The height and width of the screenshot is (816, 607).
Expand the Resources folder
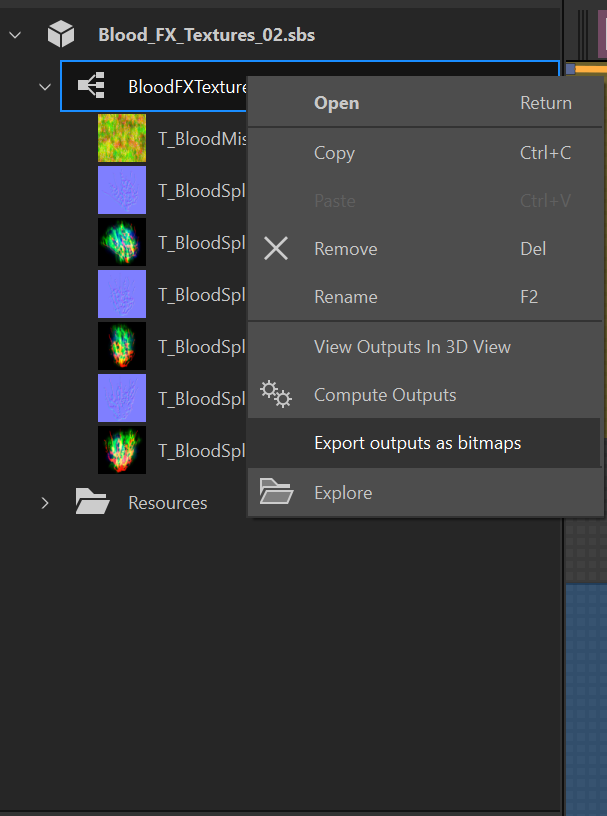coord(44,502)
